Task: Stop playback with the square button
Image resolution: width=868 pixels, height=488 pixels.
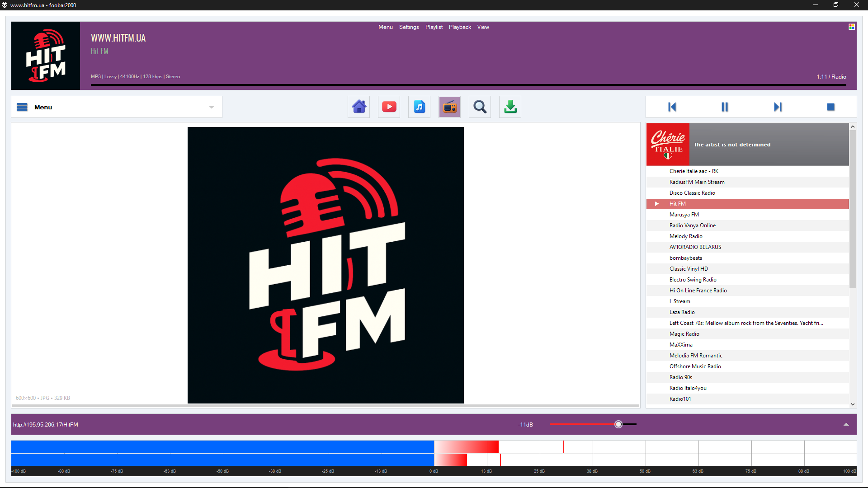Action: click(830, 107)
